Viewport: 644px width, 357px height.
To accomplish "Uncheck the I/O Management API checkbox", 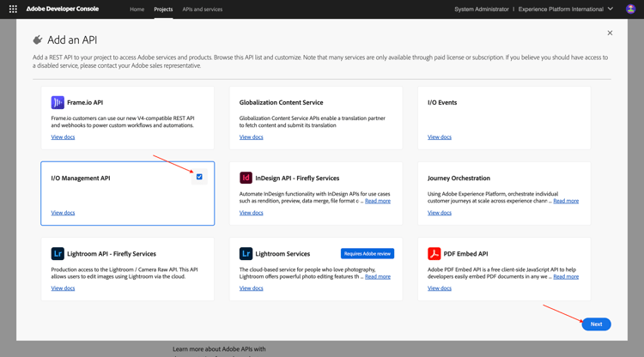I will click(x=199, y=177).
